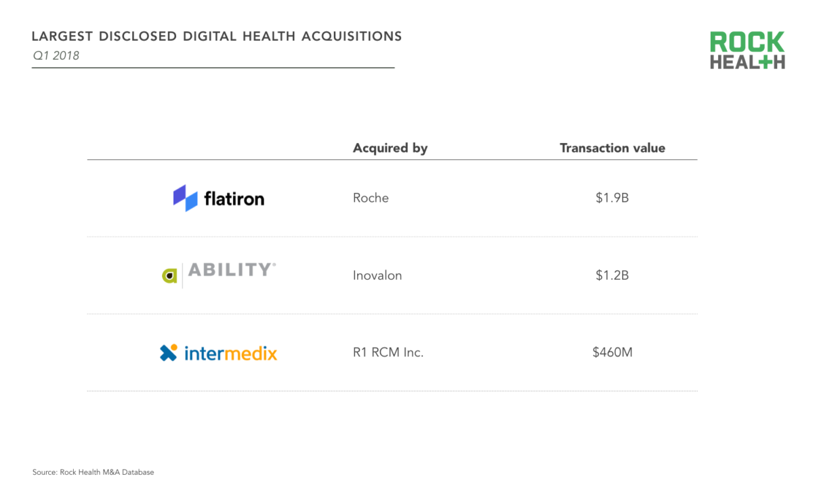Viewport: 813px width, 504px height.
Task: Click the 'Acquired by' column header
Action: point(390,148)
